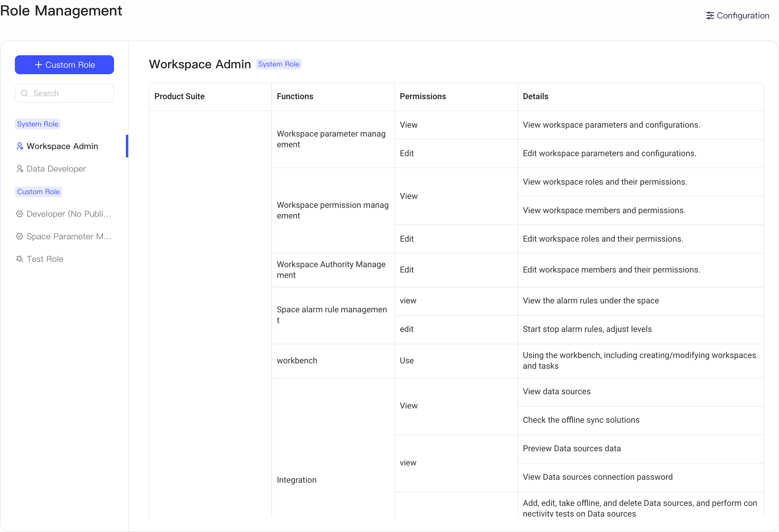
Task: Click the Space Parameter M… role icon
Action: tap(20, 236)
